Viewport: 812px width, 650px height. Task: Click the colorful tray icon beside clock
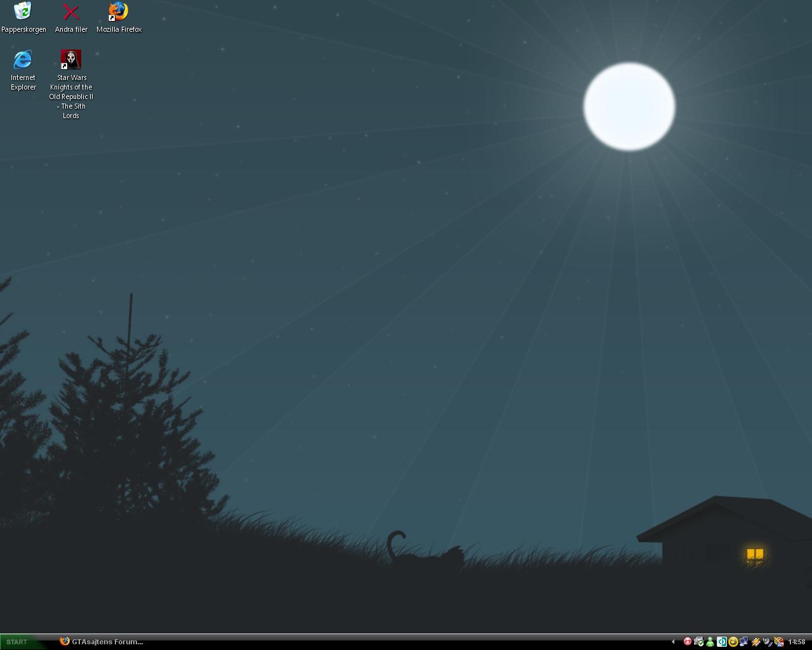click(778, 642)
